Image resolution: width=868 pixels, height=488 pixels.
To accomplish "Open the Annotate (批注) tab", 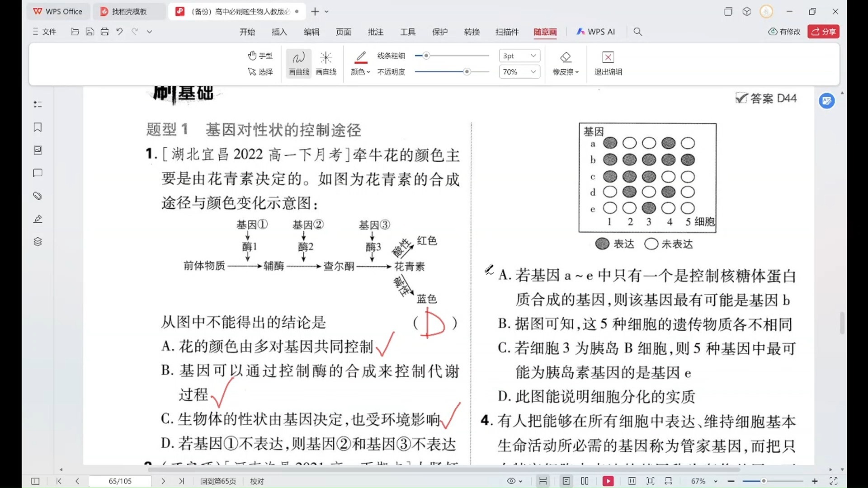I will [x=375, y=32].
